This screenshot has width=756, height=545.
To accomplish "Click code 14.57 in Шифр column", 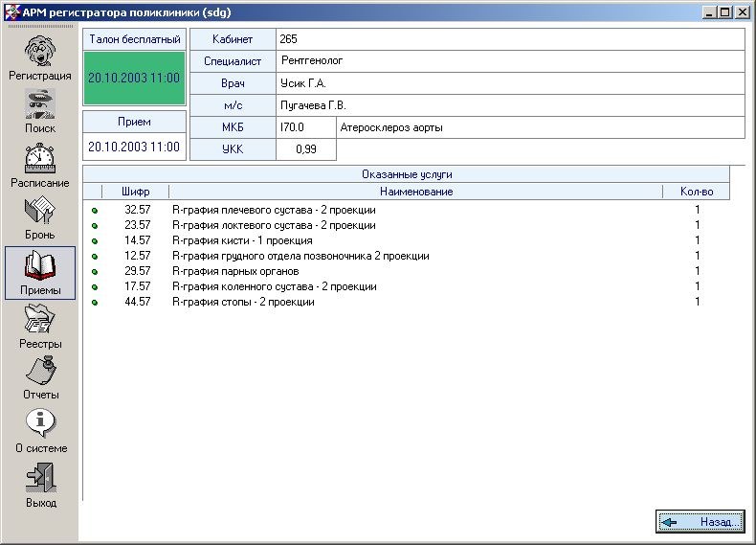I will tap(138, 240).
